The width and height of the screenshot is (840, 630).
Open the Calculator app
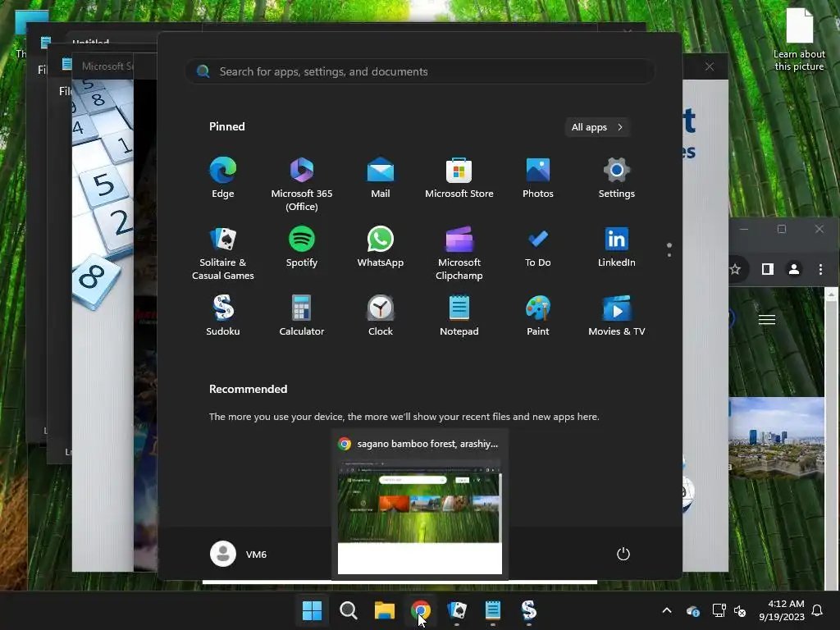302,316
